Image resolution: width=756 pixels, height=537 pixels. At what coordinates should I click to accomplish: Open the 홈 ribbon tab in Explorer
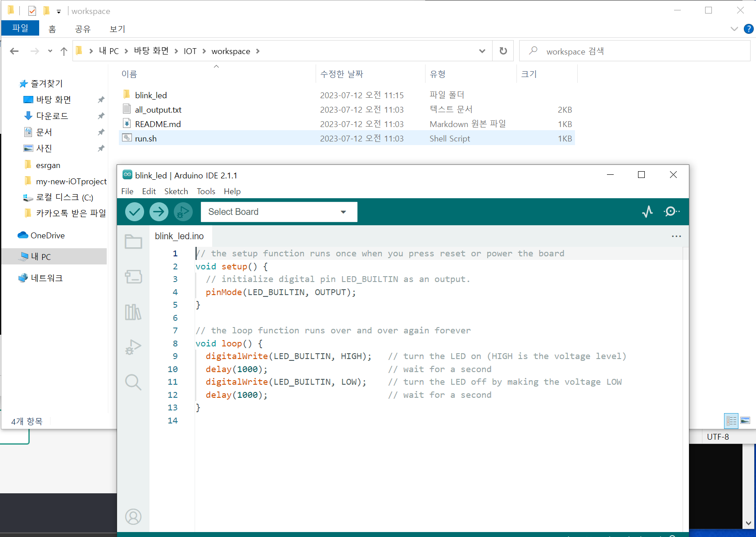click(52, 29)
